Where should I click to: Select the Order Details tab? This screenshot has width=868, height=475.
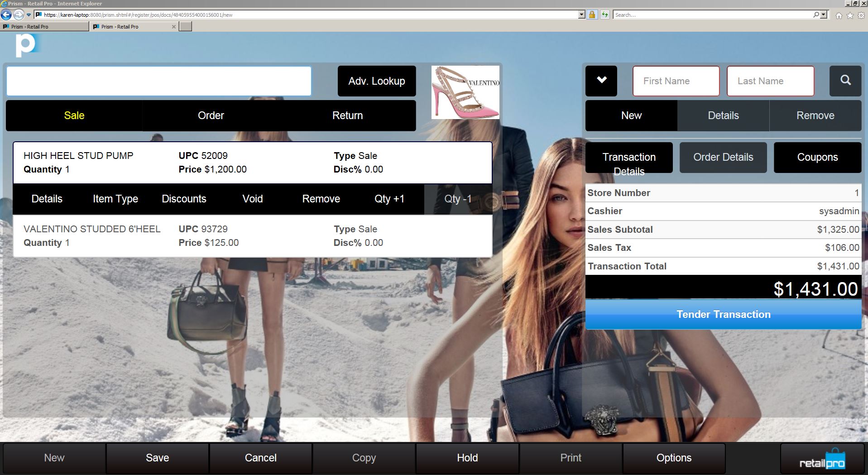[x=723, y=158]
